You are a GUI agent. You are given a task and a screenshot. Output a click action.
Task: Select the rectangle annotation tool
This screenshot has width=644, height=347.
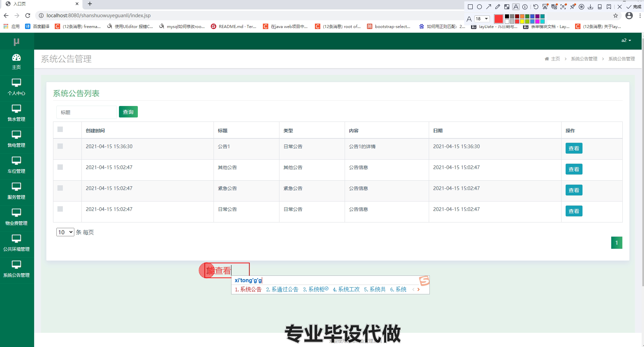click(470, 7)
